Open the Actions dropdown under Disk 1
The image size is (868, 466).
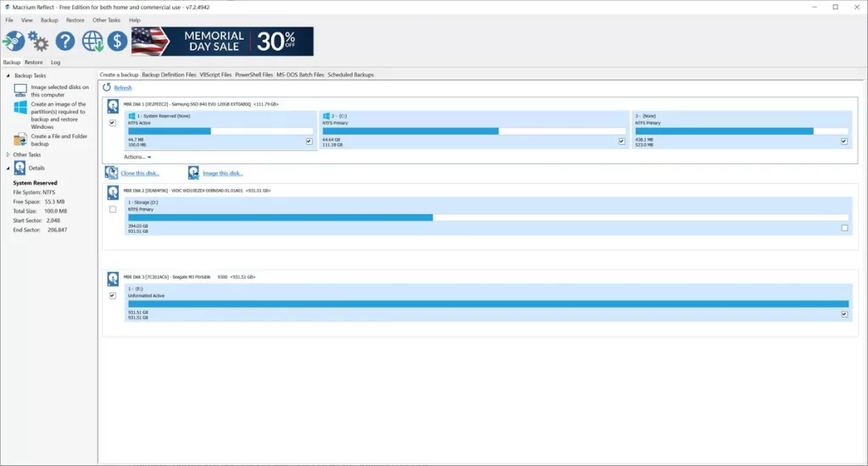137,157
